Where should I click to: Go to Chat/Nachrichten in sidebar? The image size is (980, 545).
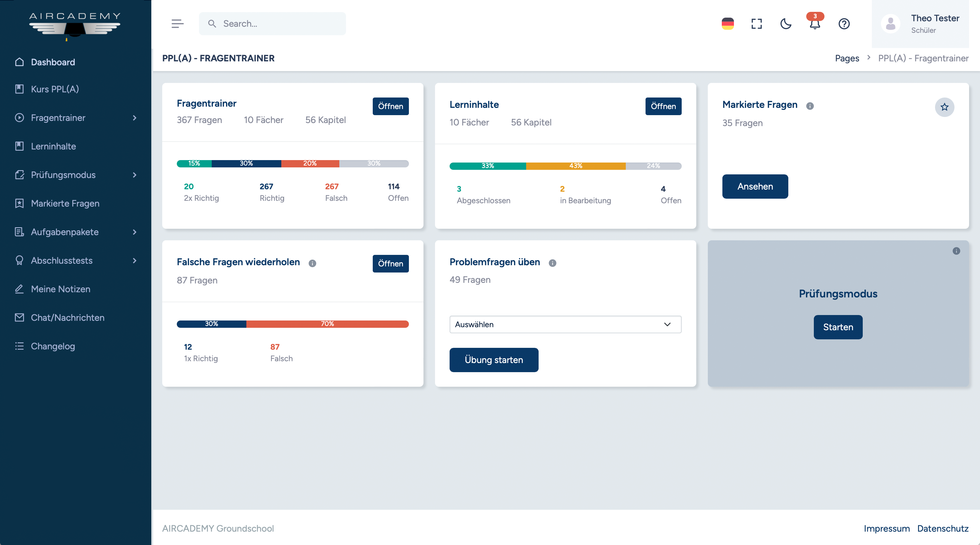(x=67, y=317)
